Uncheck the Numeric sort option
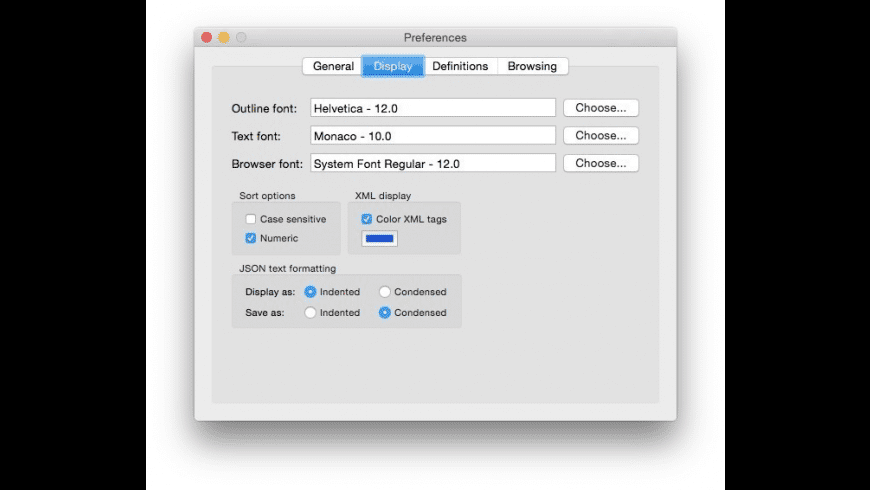 click(x=251, y=238)
